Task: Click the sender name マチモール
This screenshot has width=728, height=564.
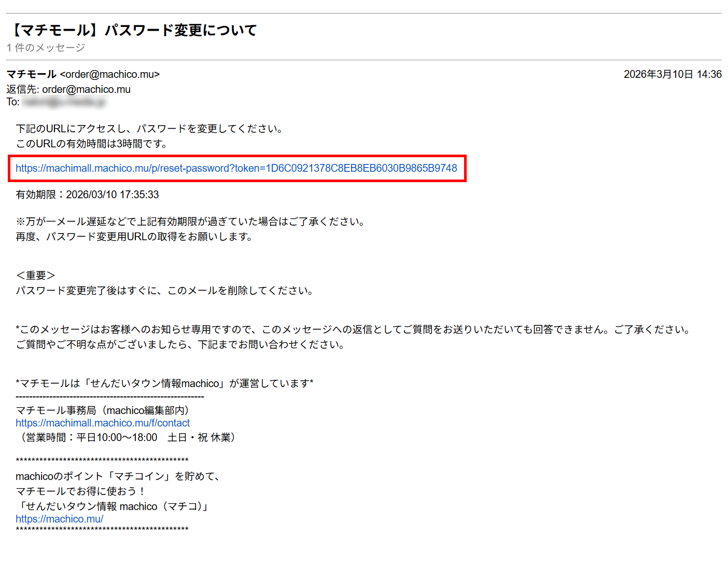Action: coord(31,74)
